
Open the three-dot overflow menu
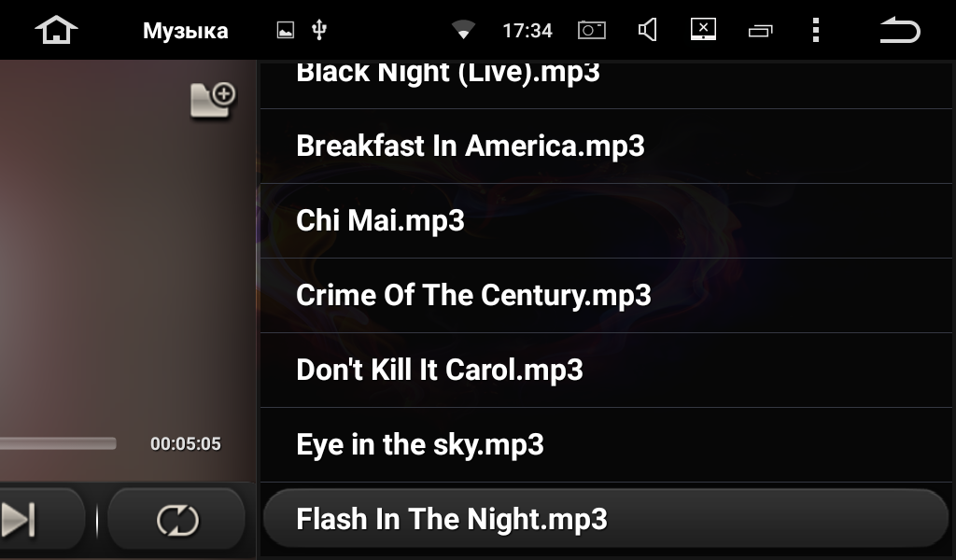tap(816, 30)
